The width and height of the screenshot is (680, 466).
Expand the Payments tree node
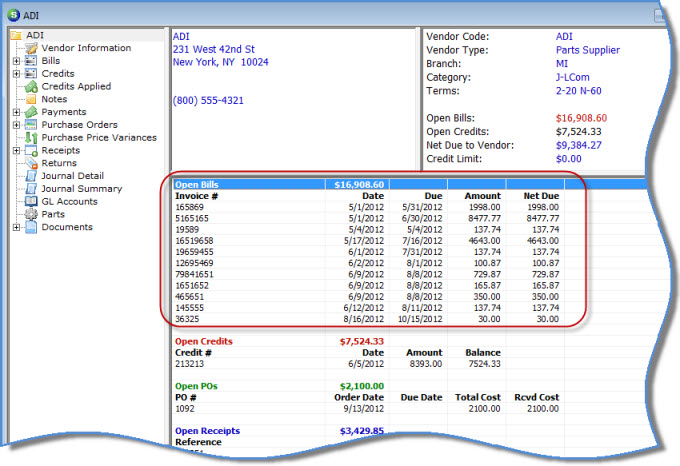(16, 112)
